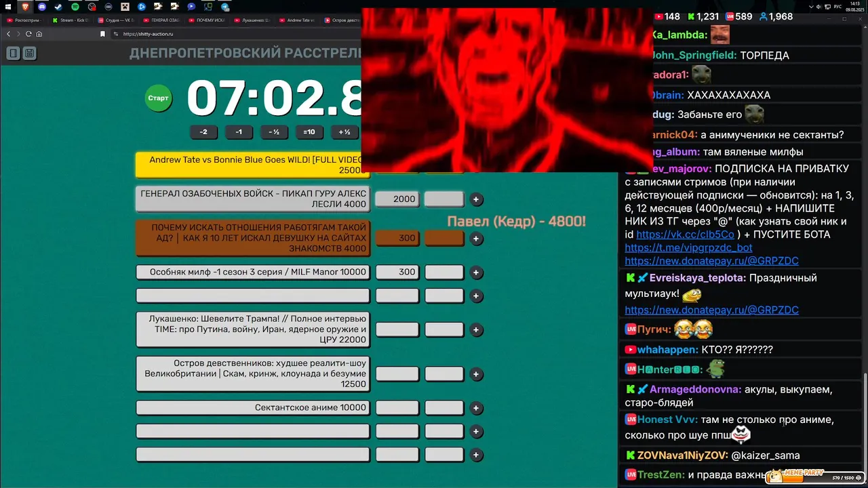Viewport: 868px width, 488px height.
Task: Click the -½ timer button
Action: click(274, 132)
